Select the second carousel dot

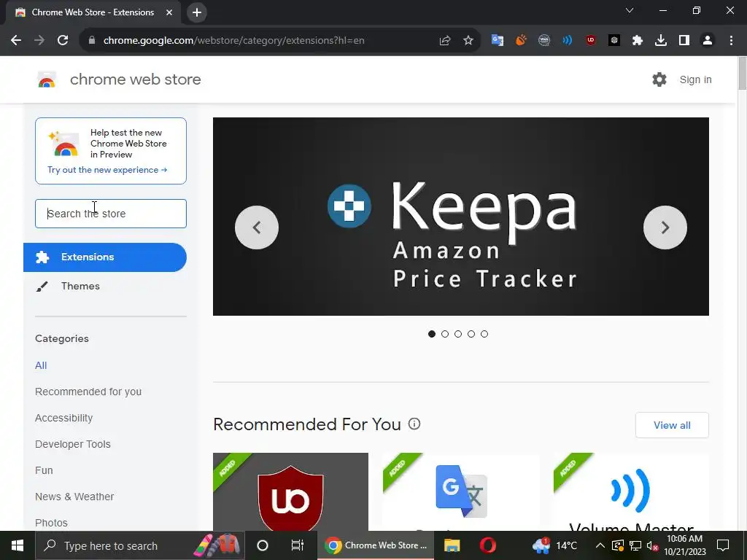click(445, 334)
